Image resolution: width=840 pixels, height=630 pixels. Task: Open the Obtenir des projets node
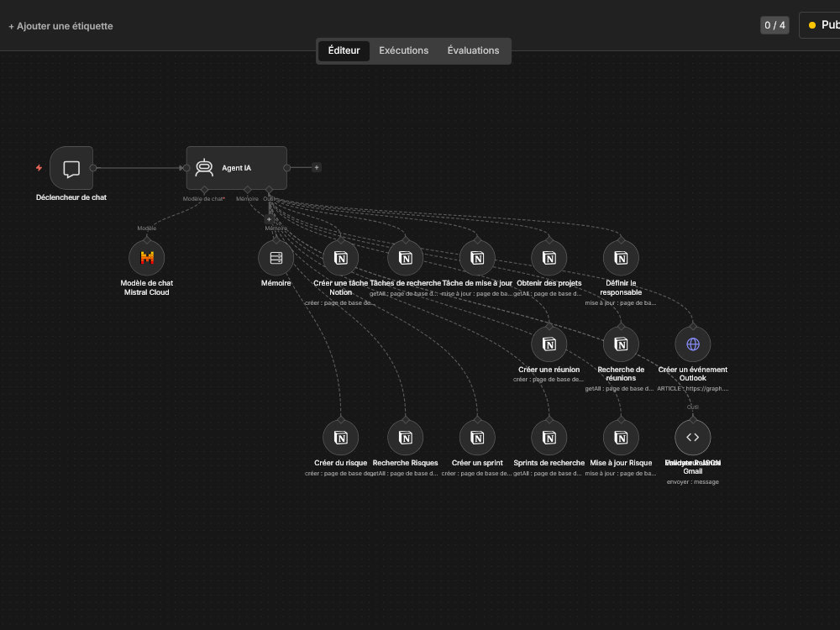(x=549, y=258)
